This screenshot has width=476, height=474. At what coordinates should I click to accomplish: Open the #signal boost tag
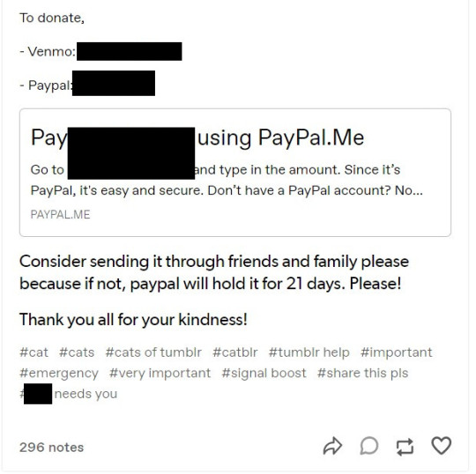(264, 374)
